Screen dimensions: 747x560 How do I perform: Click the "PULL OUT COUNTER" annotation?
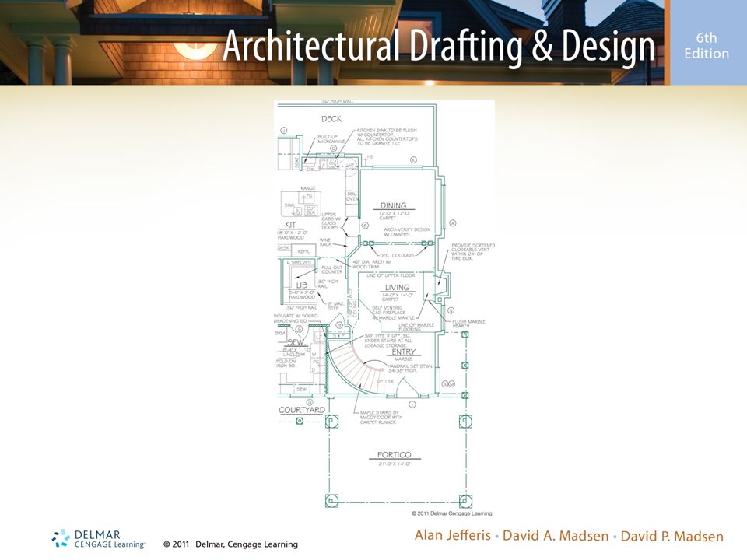[331, 270]
